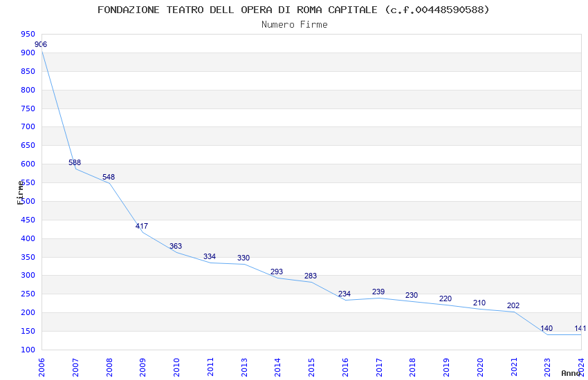Click the x-axis year 2023
The height and width of the screenshot is (380, 588).
click(x=547, y=368)
